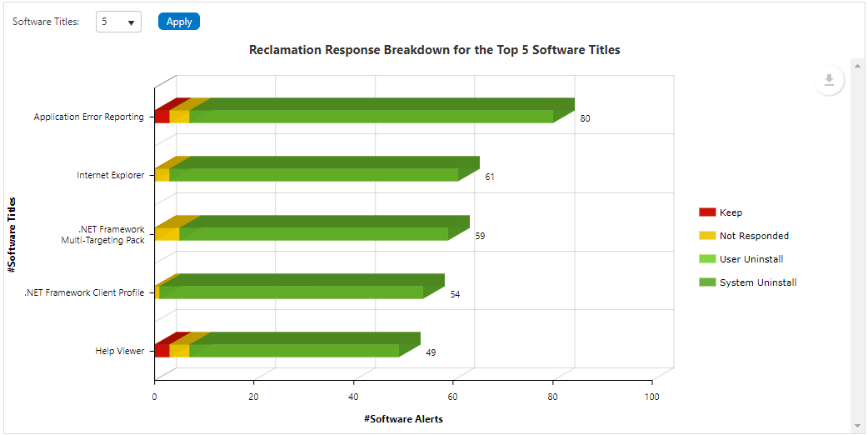Screen dimensions: 868x435
Task: Click the Help Viewer axis label
Action: [x=119, y=351]
